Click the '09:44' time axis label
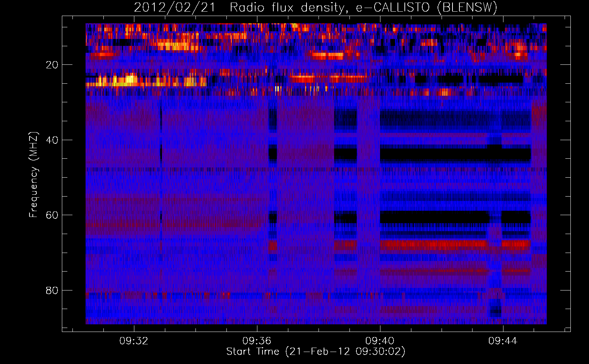The height and width of the screenshot is (364, 589). (x=503, y=341)
